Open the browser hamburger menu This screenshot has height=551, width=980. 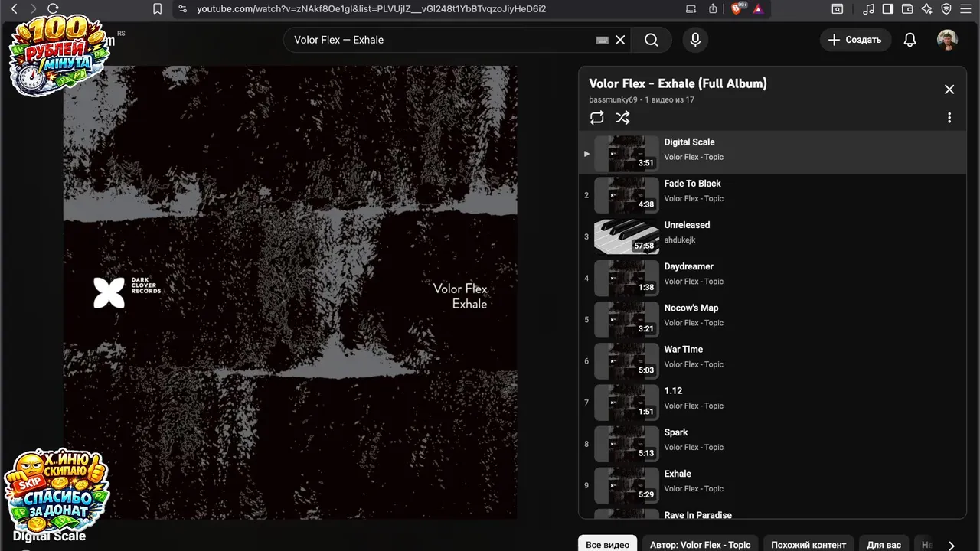point(966,9)
